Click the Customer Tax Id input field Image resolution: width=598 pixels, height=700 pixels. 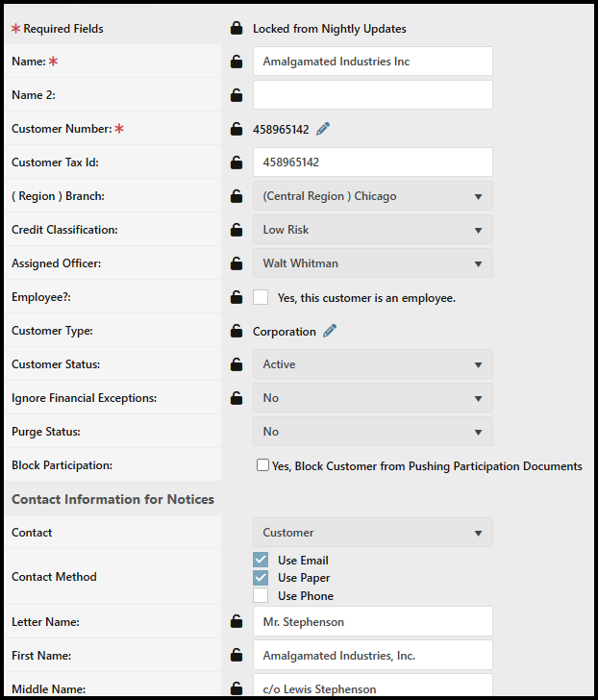[372, 162]
